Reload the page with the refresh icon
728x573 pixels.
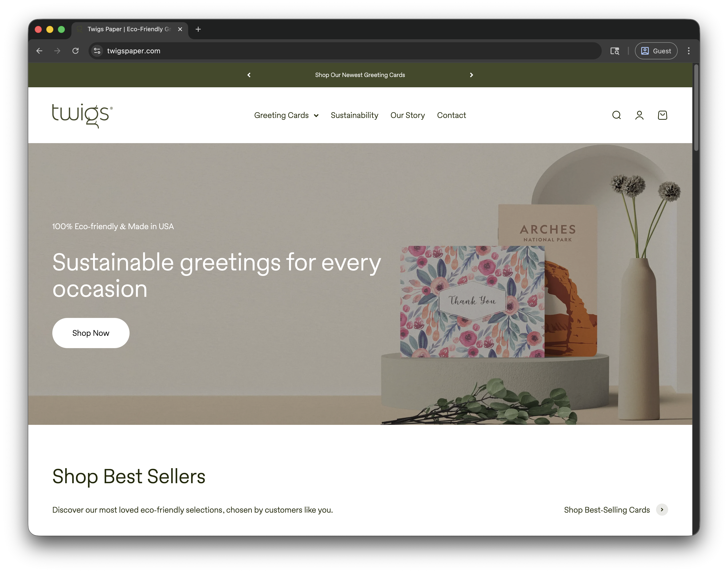[x=75, y=51]
